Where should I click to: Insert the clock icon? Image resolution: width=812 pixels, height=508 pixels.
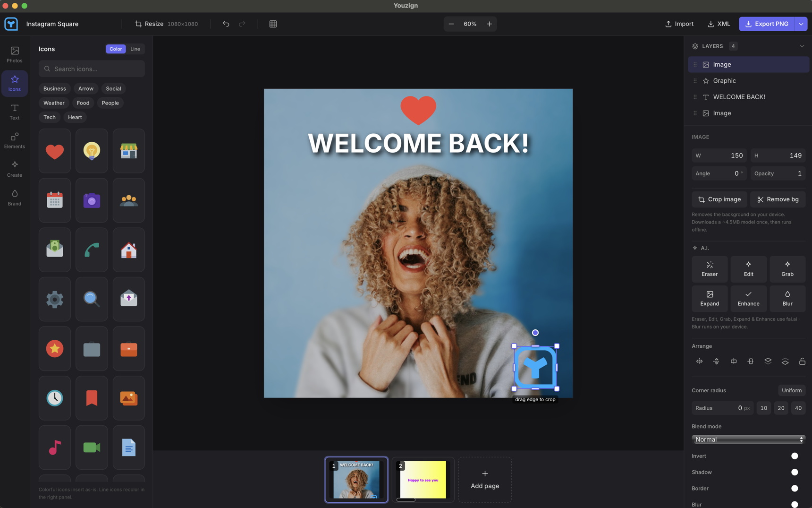(x=55, y=398)
